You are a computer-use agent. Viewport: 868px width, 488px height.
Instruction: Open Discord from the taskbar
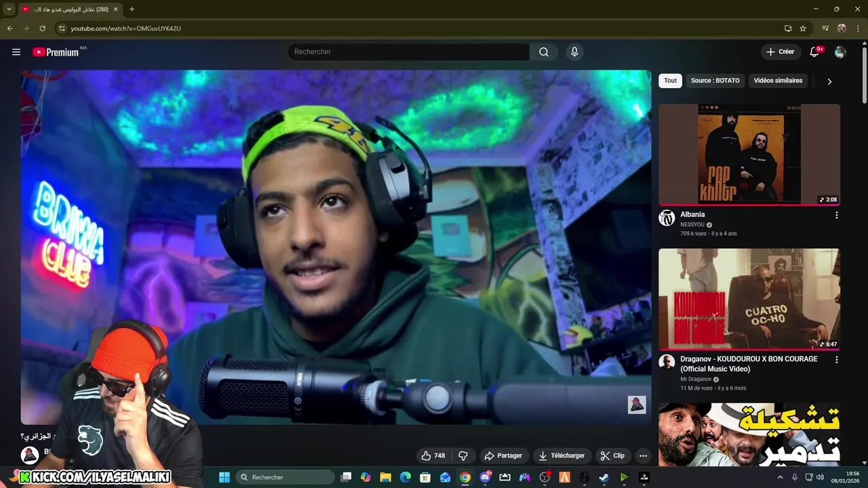coord(485,477)
